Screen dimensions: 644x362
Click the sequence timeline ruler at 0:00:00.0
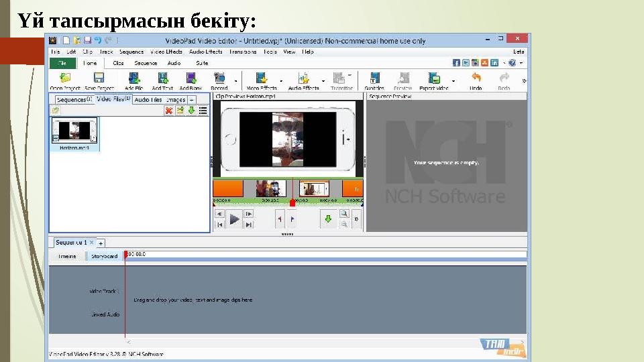tap(136, 254)
